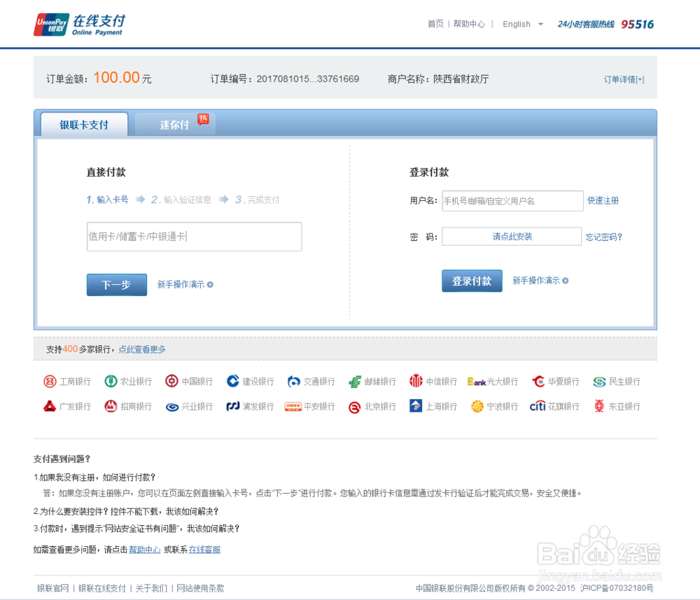Select the 中国银行 bank icon

(x=172, y=382)
